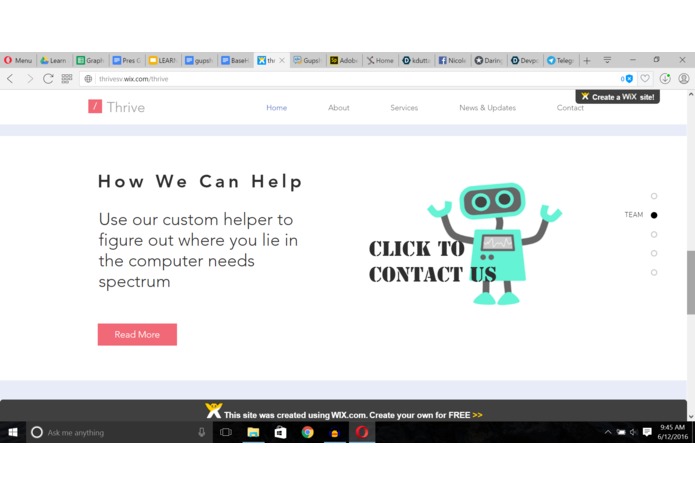The width and height of the screenshot is (695, 494).
Task: Bookmark page with the heart icon
Action: [x=645, y=79]
